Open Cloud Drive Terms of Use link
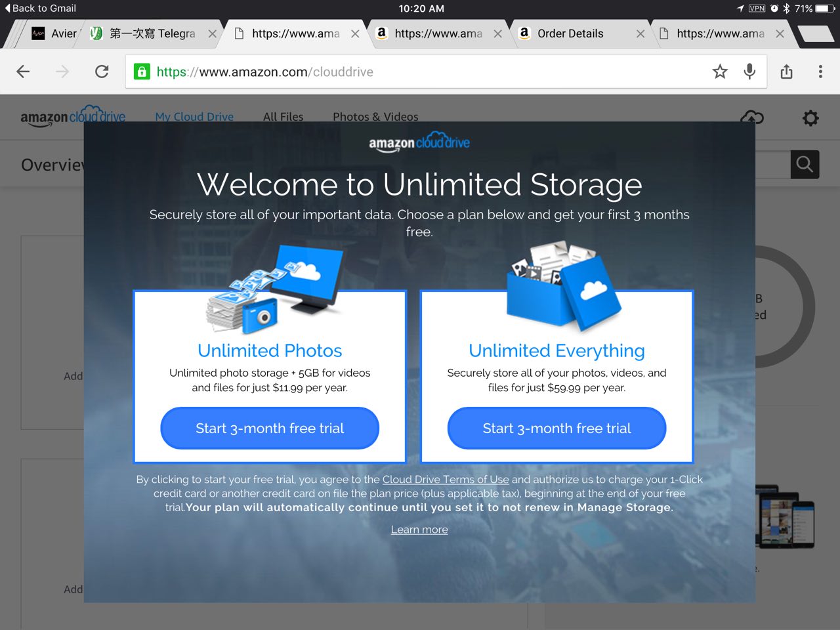840x630 pixels. [446, 480]
